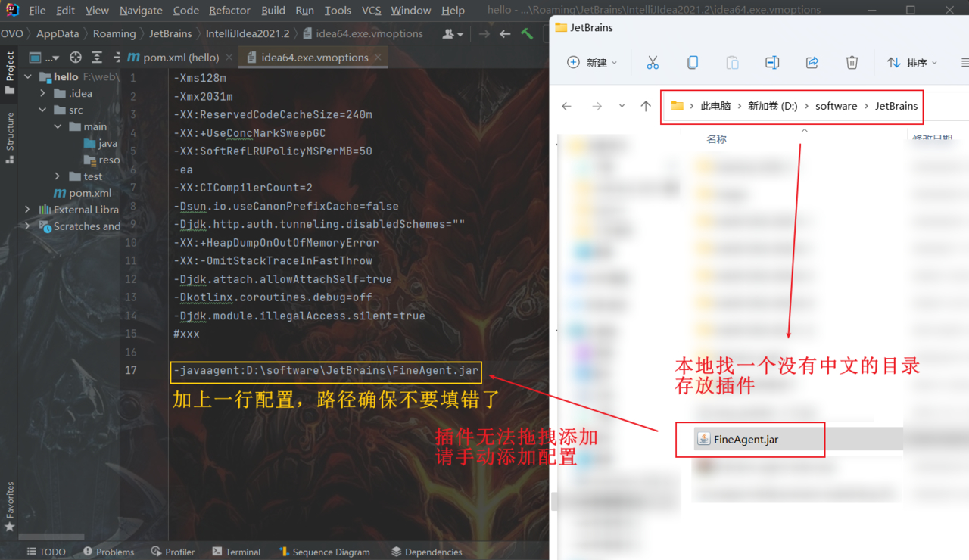Open the File menu
The image size is (969, 560).
click(x=37, y=11)
